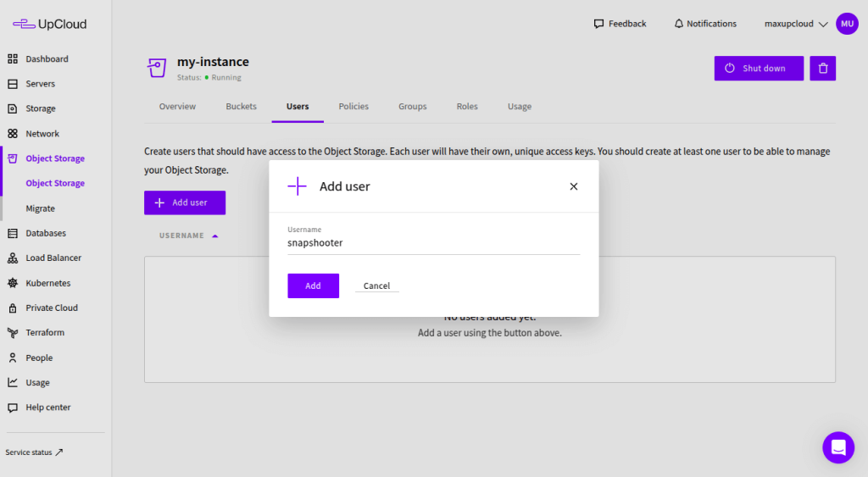The width and height of the screenshot is (868, 477).
Task: Close the Add user dialog
Action: (x=574, y=186)
